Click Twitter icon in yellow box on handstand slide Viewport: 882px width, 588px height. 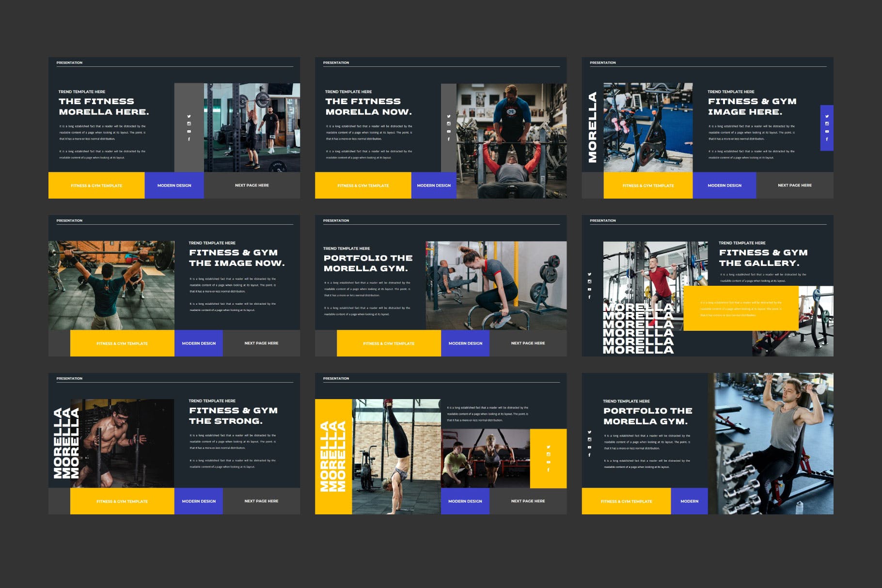(549, 447)
